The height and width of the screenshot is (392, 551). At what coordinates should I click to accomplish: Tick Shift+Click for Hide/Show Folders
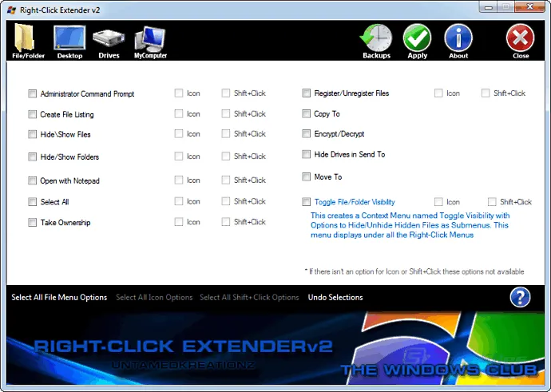click(x=226, y=156)
